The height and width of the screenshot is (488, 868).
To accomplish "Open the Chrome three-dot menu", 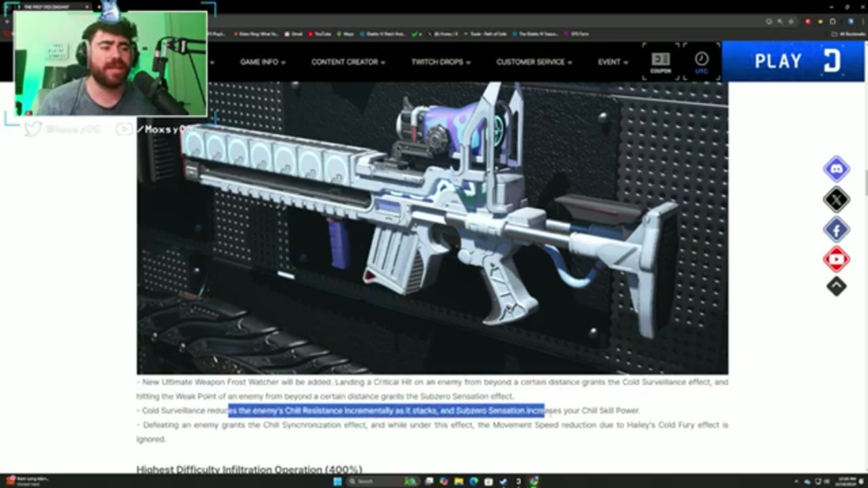I will tap(862, 22).
